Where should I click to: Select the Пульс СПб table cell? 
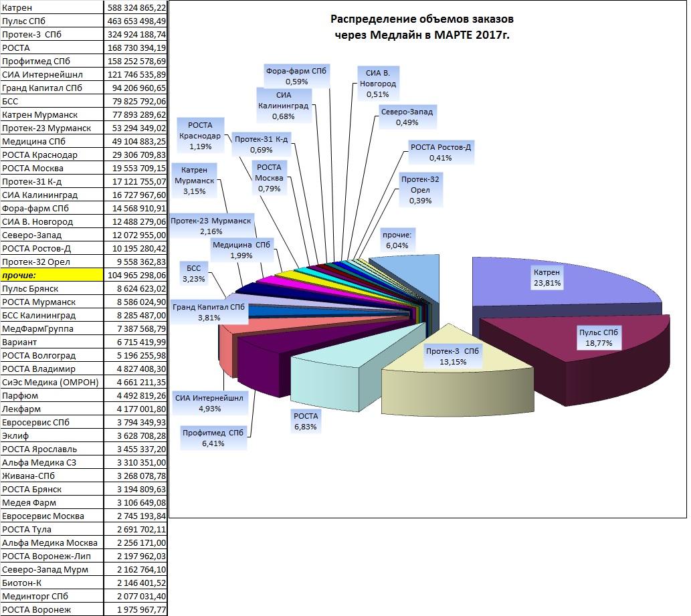52,21
